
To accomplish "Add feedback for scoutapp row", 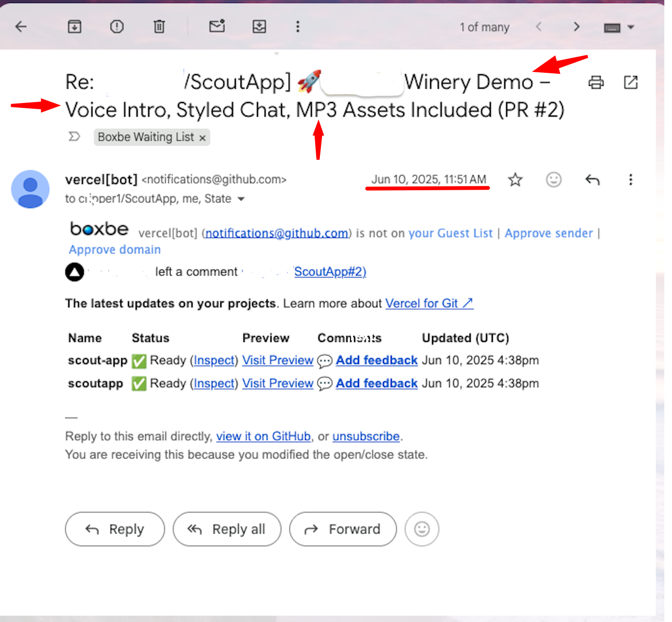I will tap(376, 383).
